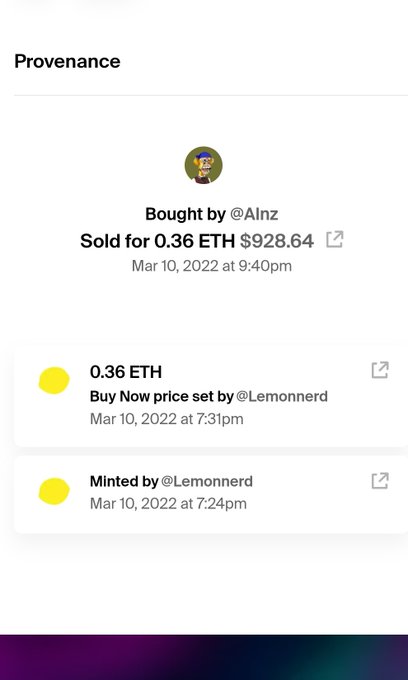The width and height of the screenshot is (408, 680).
Task: Open external link icon on Buy Now card
Action: pos(380,370)
